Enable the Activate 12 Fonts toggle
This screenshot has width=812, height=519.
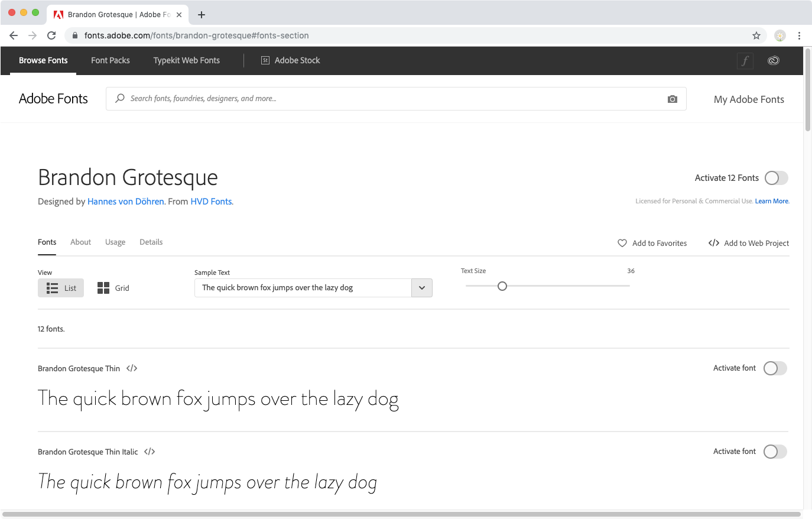(x=776, y=178)
